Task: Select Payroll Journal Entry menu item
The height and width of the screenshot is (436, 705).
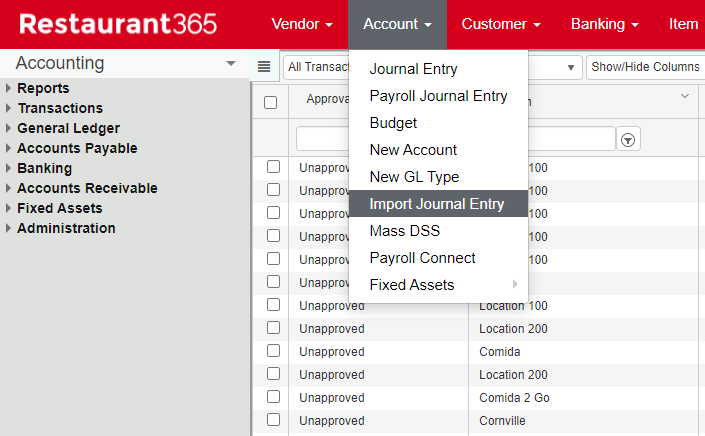Action: point(438,96)
